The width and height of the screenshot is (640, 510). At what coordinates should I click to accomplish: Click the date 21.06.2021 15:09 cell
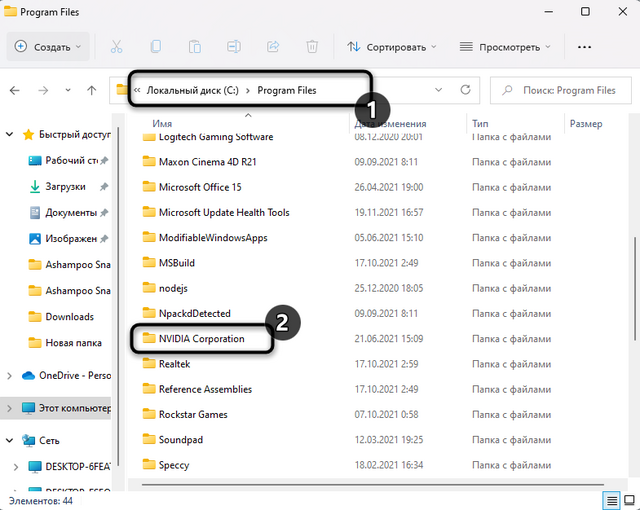(x=389, y=339)
